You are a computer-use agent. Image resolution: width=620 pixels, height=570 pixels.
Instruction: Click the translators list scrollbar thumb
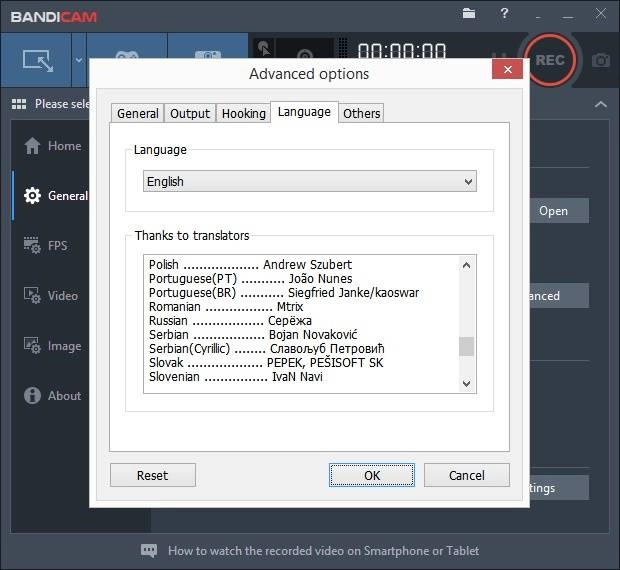467,346
